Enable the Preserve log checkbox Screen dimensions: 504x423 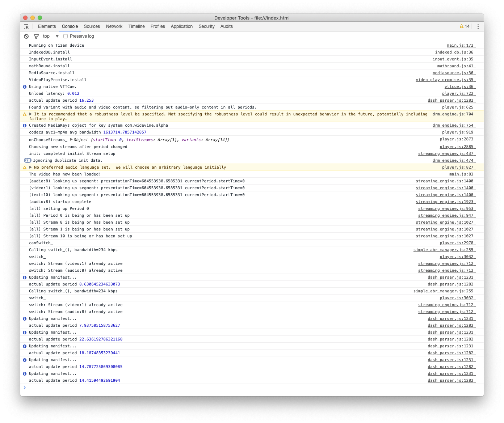[66, 36]
